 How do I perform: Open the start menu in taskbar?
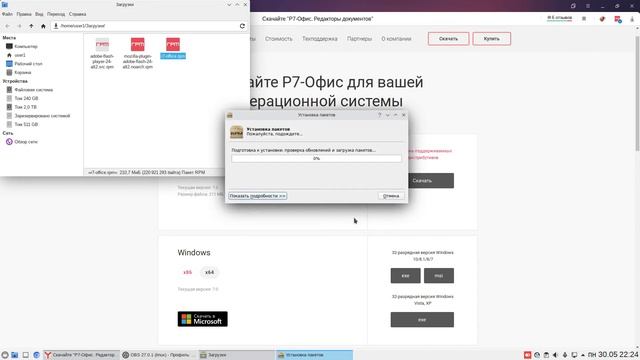[x=4, y=355]
